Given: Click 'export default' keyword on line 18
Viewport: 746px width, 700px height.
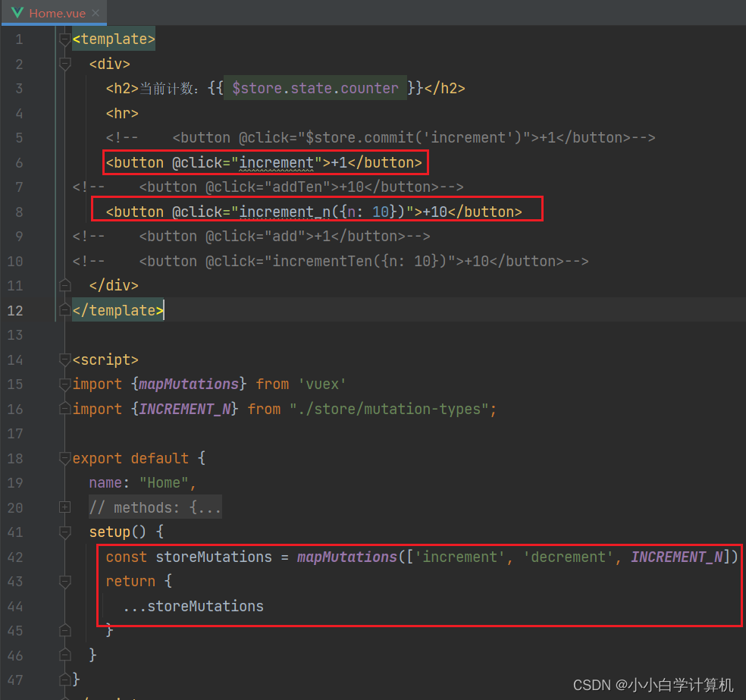Looking at the screenshot, I should tap(130, 458).
